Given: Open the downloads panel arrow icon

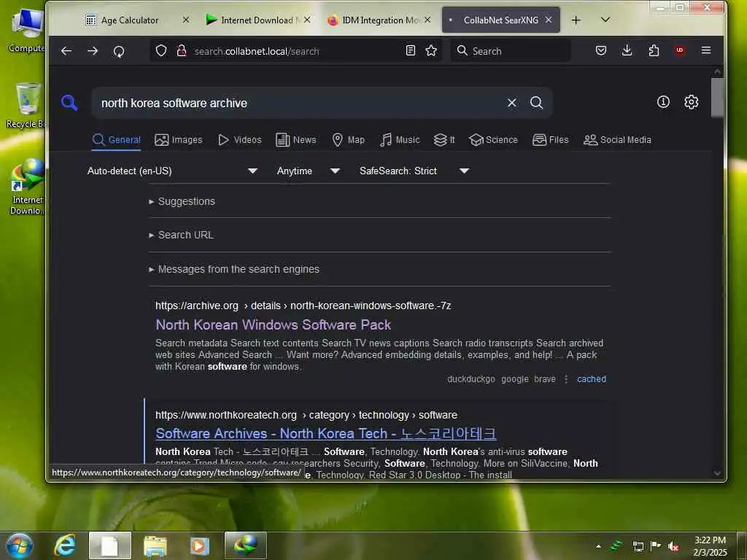Looking at the screenshot, I should pos(627,50).
